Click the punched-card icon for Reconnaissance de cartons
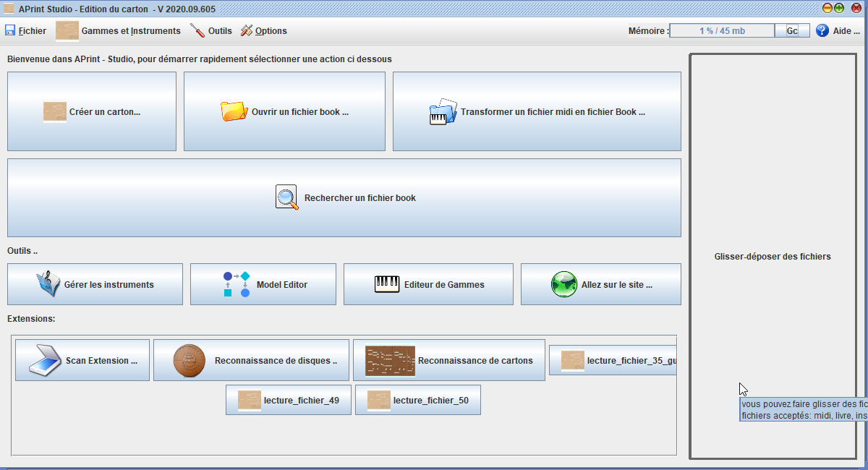This screenshot has height=470, width=868. pos(390,360)
